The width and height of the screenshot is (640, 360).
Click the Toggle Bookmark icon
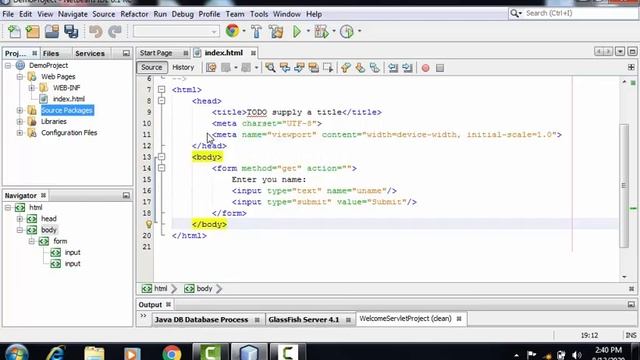[x=374, y=68]
